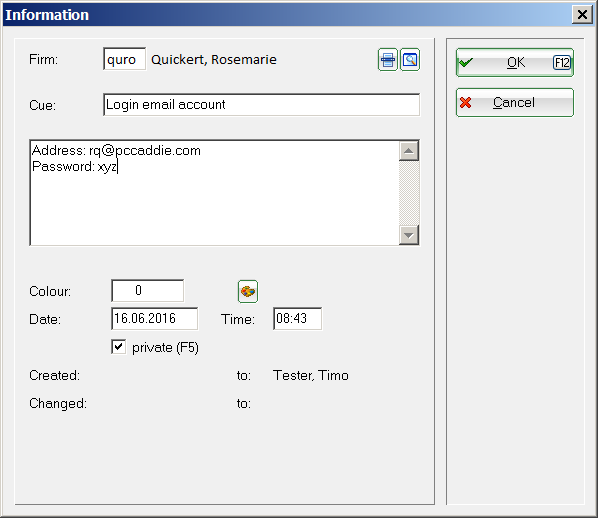Click the printer icon next to firm name
Viewport: 598px width, 518px height.
(x=387, y=60)
